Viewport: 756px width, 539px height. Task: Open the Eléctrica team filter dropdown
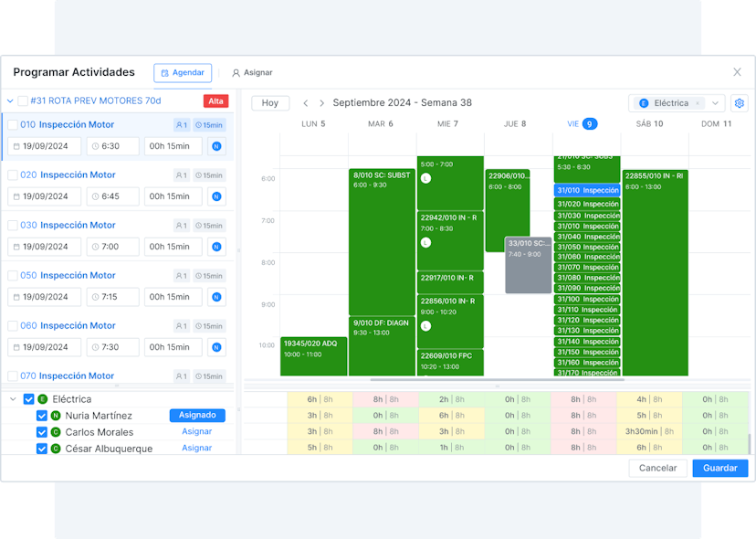(x=716, y=103)
